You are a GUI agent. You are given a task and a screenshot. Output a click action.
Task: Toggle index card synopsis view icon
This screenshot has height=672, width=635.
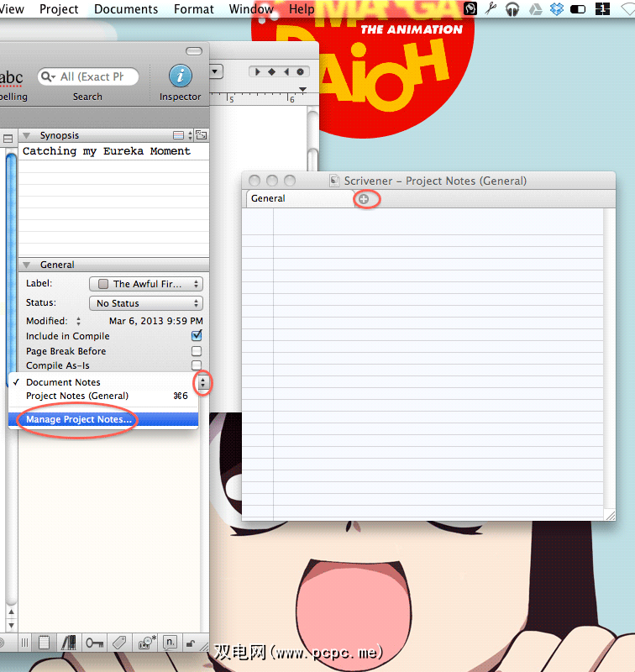pos(178,135)
